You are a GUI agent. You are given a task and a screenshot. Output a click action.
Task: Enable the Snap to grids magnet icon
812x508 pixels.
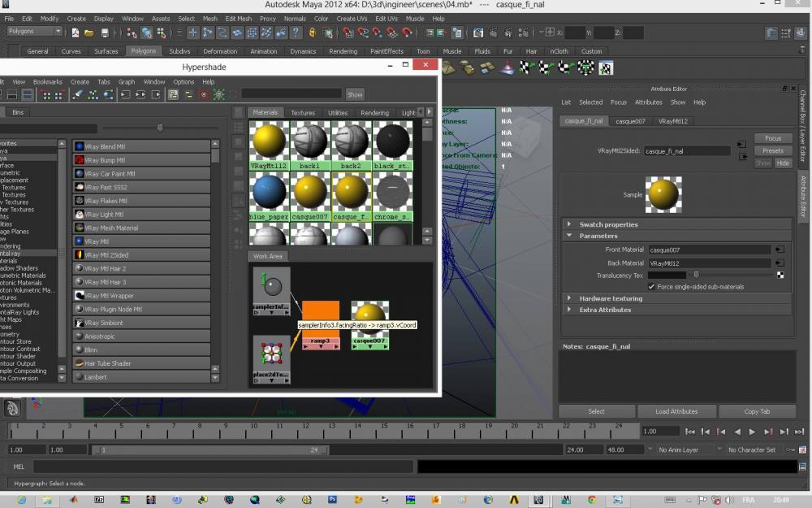tap(348, 33)
